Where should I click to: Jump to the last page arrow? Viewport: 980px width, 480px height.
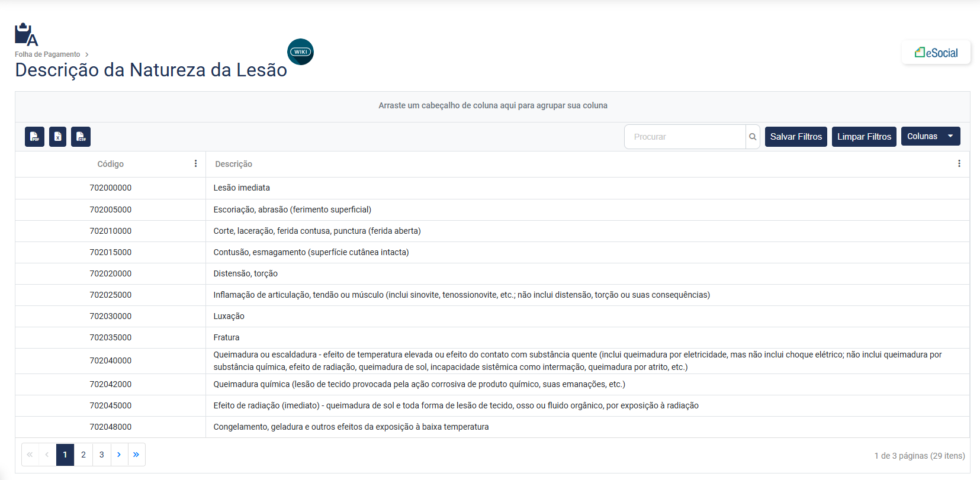click(136, 455)
